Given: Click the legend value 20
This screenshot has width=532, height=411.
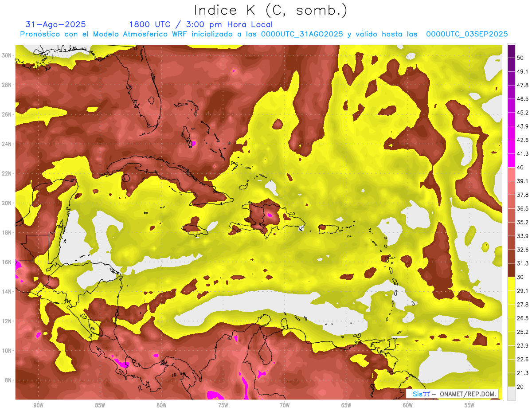Looking at the screenshot, I should coord(520,387).
